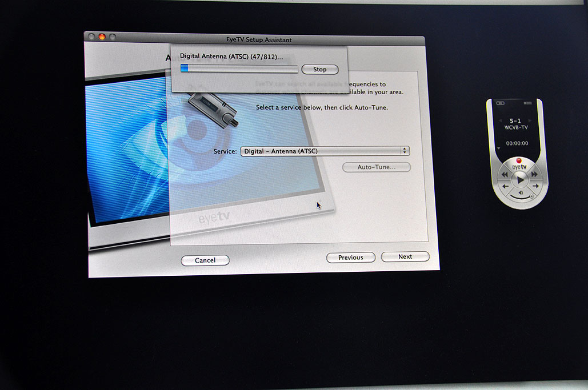The width and height of the screenshot is (588, 390).
Task: Click the rewind double-arrow on the remote
Action: (505, 174)
